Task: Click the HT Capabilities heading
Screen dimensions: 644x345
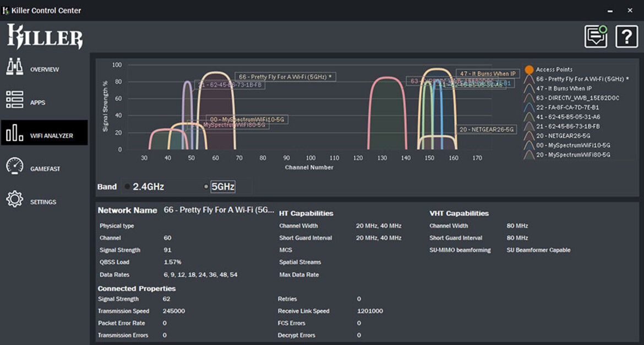Action: click(306, 213)
